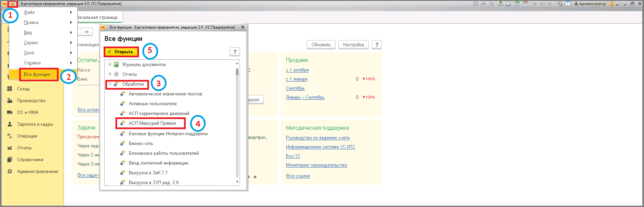Image resolution: width=644 pixels, height=207 pixels.
Task: Expand the Правка submenu
Action: point(71,22)
